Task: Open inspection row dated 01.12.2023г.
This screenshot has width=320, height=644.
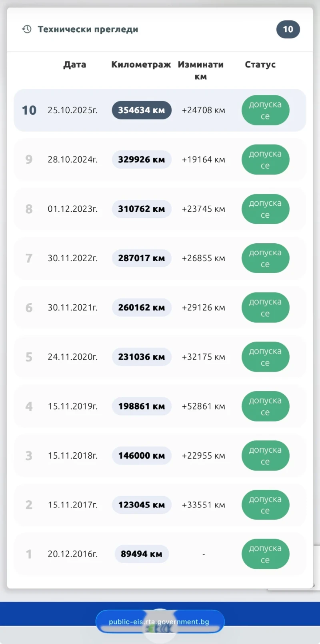Action: tap(72, 209)
